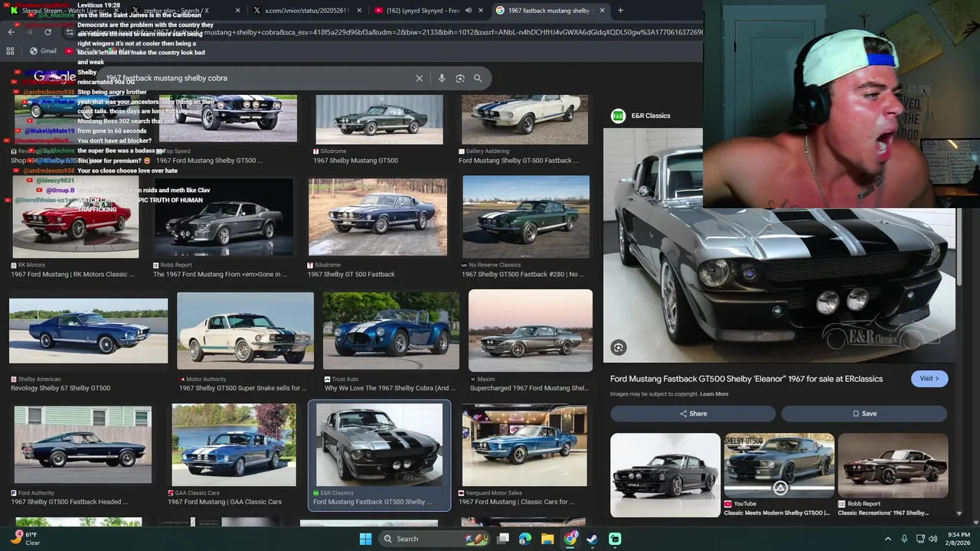The height and width of the screenshot is (551, 980).
Task: Open a new browser tab
Action: pos(620,11)
